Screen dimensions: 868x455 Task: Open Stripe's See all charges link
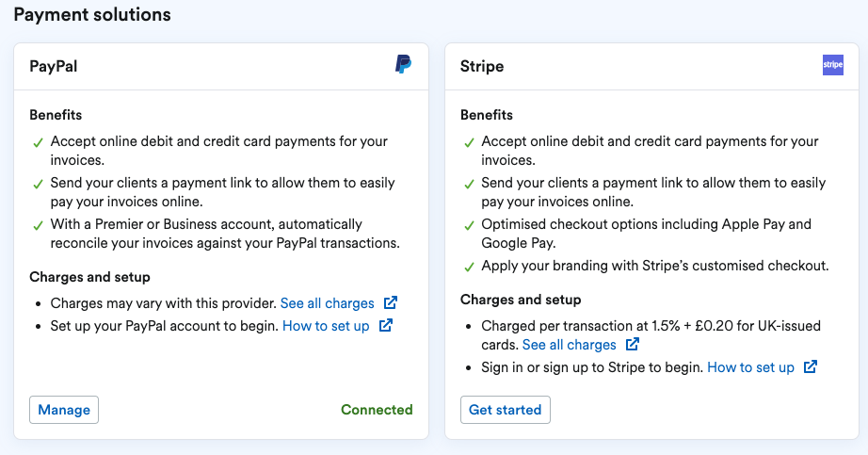pos(569,345)
